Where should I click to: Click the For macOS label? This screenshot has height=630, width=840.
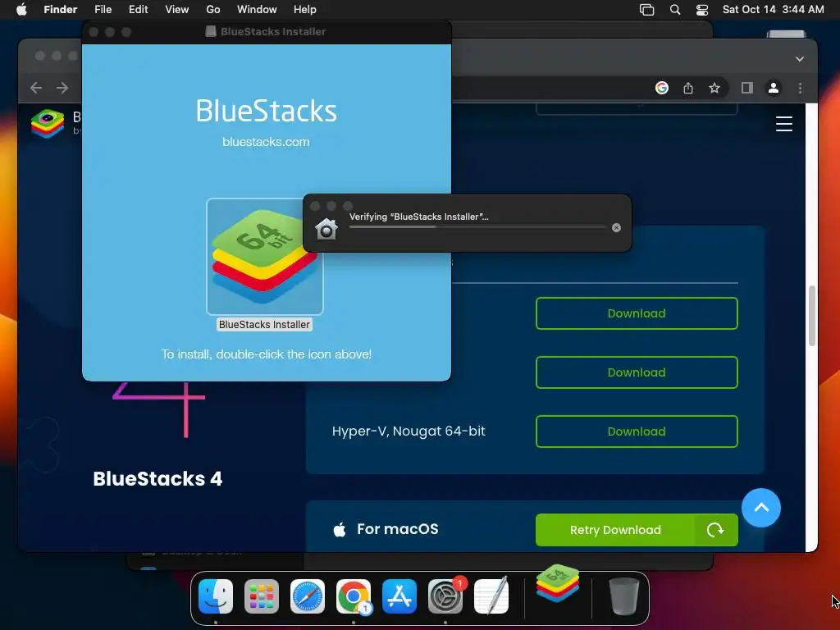[x=398, y=529]
